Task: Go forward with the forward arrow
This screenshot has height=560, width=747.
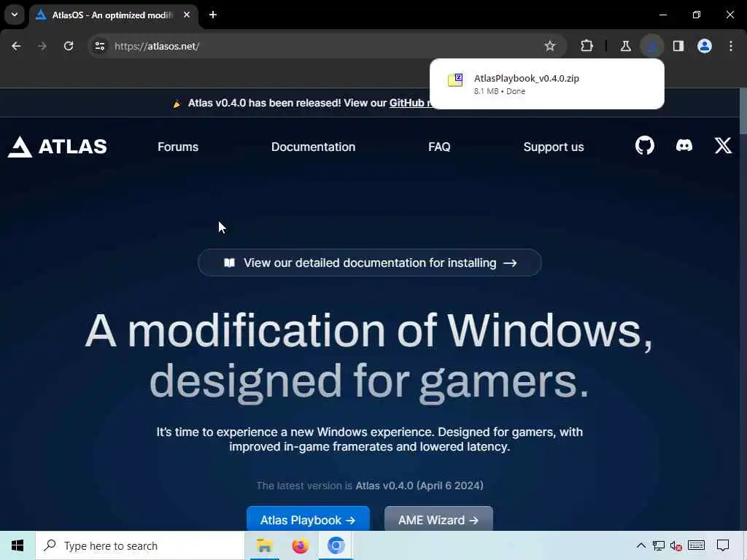Action: coord(42,46)
